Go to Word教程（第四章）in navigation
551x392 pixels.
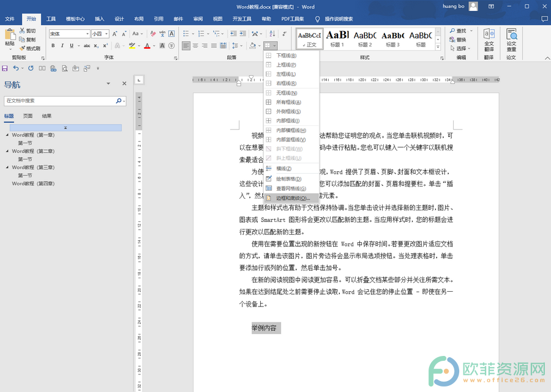pos(34,183)
